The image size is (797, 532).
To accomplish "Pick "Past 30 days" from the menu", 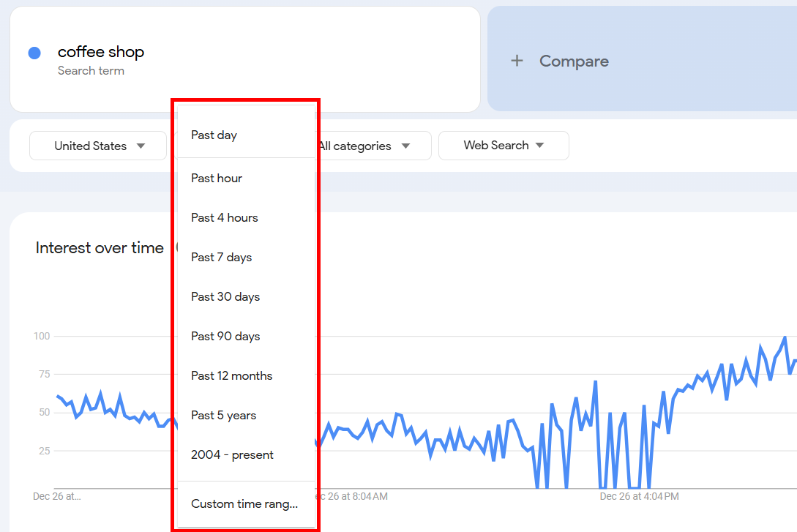I will pos(225,296).
